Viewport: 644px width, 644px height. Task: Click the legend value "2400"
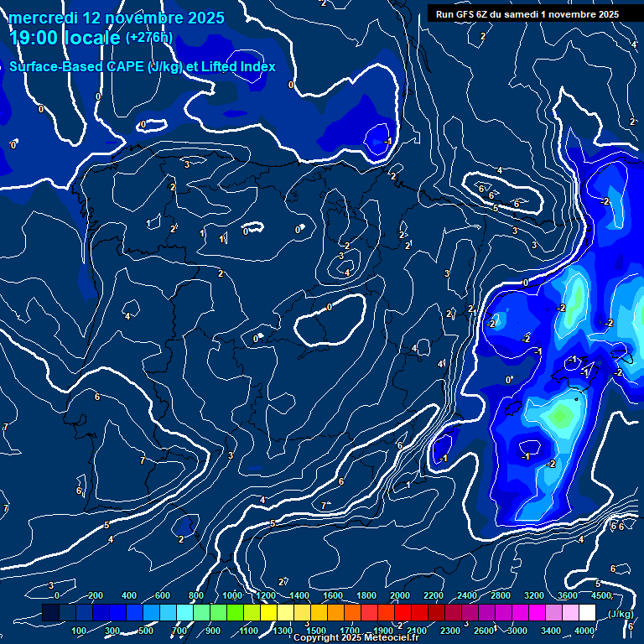tap(467, 595)
